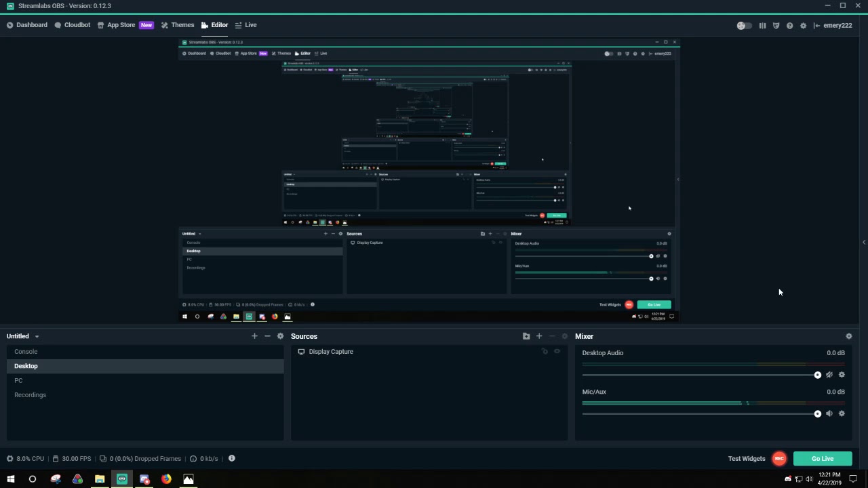Toggle visibility eye of Display Capture
Viewport: 868px width, 488px height.
click(x=557, y=352)
